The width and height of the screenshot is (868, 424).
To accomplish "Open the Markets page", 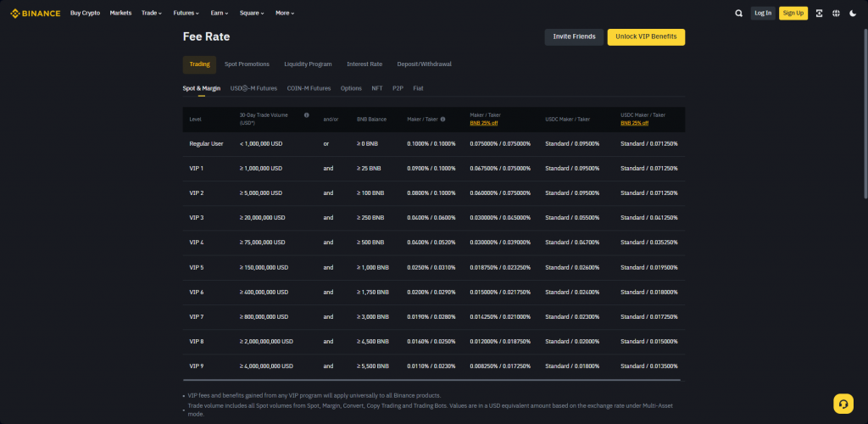I will [x=120, y=14].
